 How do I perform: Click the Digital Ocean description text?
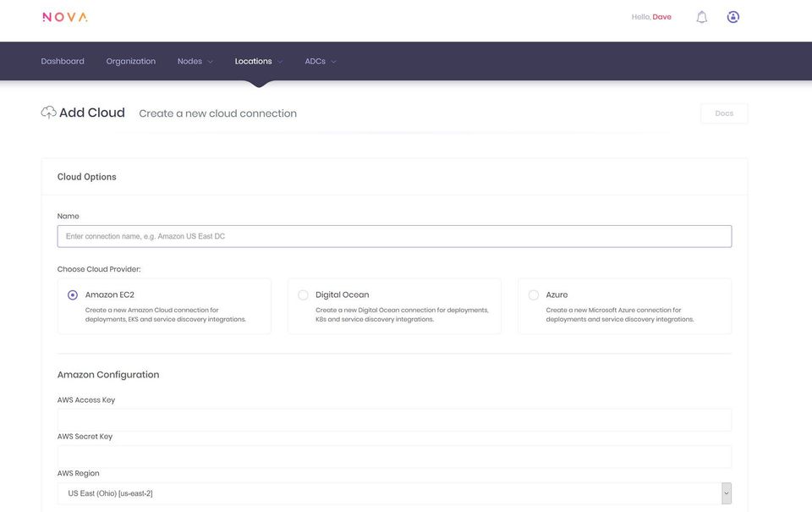[x=402, y=315]
